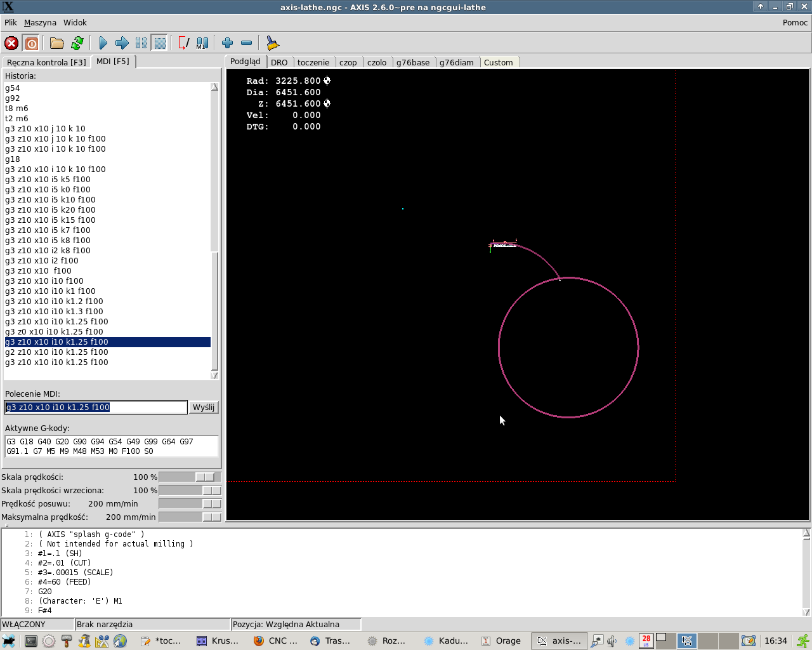Stop program execution
The height and width of the screenshot is (650, 812).
[160, 43]
